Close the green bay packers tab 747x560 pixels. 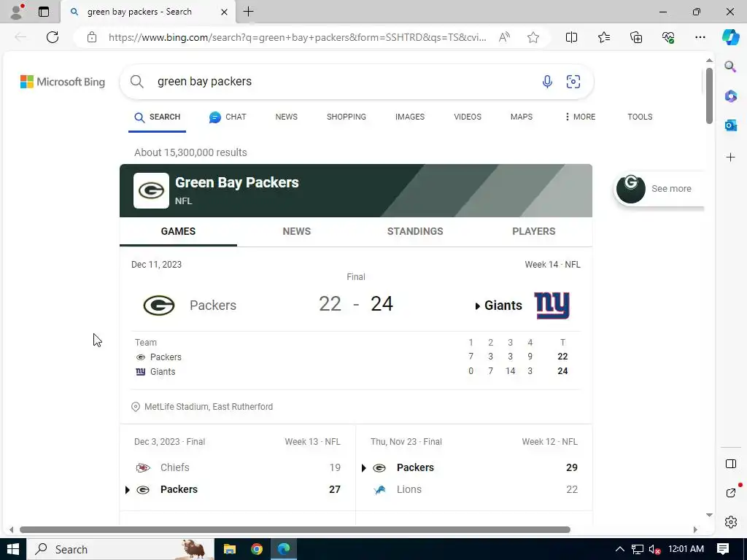224,12
